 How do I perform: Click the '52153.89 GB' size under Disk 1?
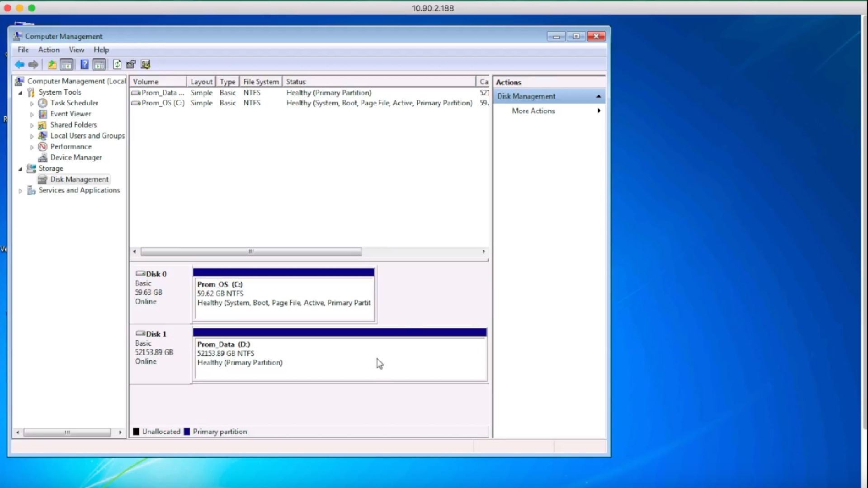tap(154, 352)
